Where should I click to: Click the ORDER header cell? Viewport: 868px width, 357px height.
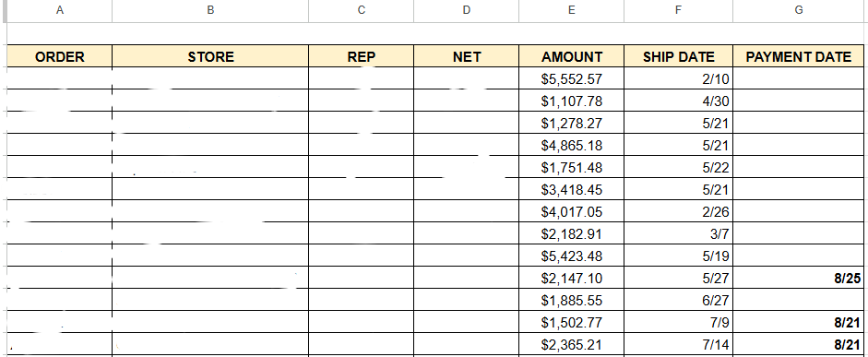click(60, 56)
